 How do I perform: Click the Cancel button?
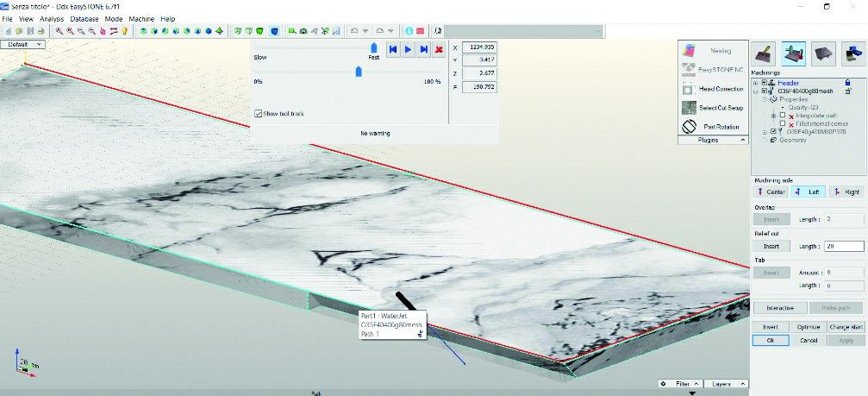(x=809, y=341)
